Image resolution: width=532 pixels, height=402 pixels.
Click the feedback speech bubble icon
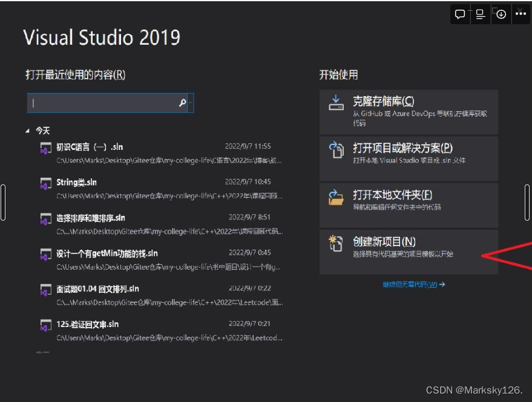[460, 15]
